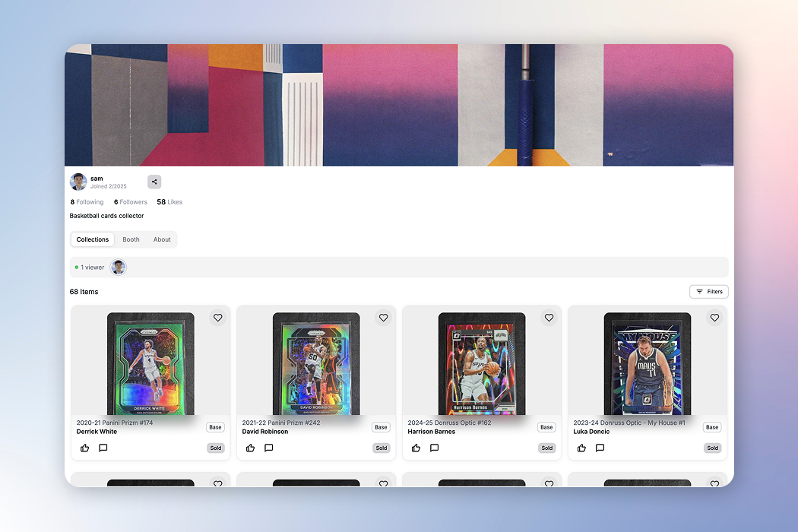Open the Harrison Barnes card thumbnail
This screenshot has height=532, width=798.
tap(482, 363)
